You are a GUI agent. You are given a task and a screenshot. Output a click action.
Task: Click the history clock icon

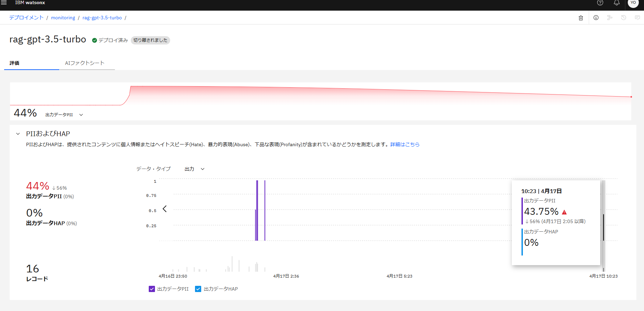(624, 18)
